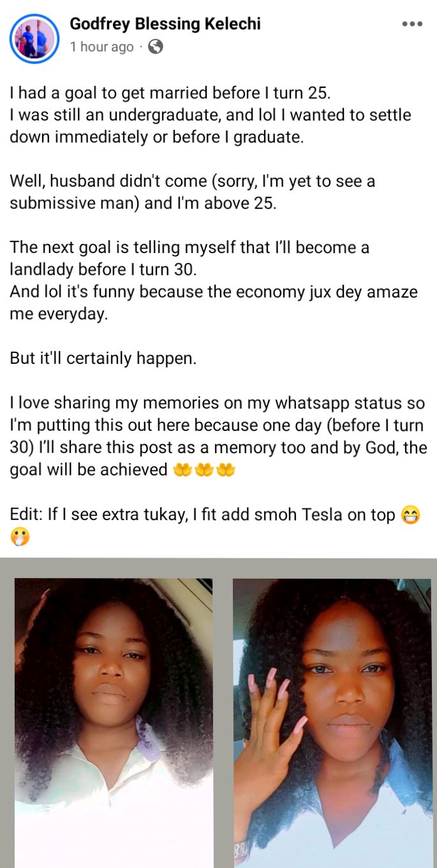
Task: Open Godfrey Blessing Kelechi's profile picture
Action: (34, 38)
